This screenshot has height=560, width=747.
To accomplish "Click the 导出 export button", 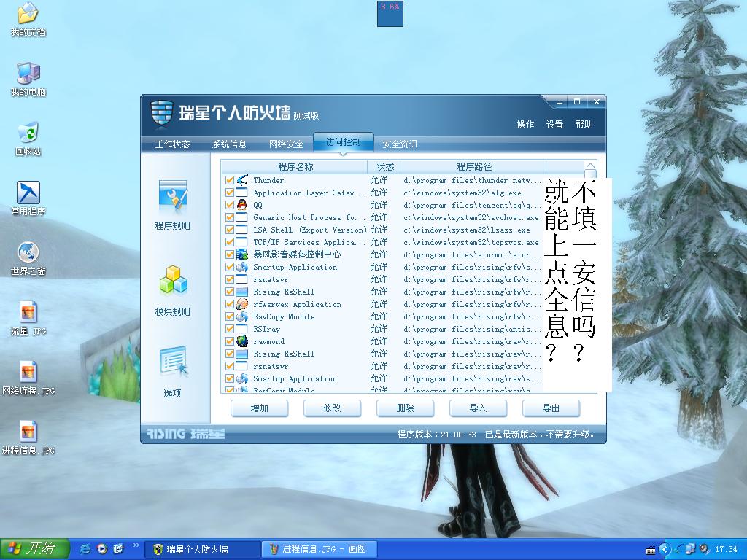I will [x=551, y=408].
